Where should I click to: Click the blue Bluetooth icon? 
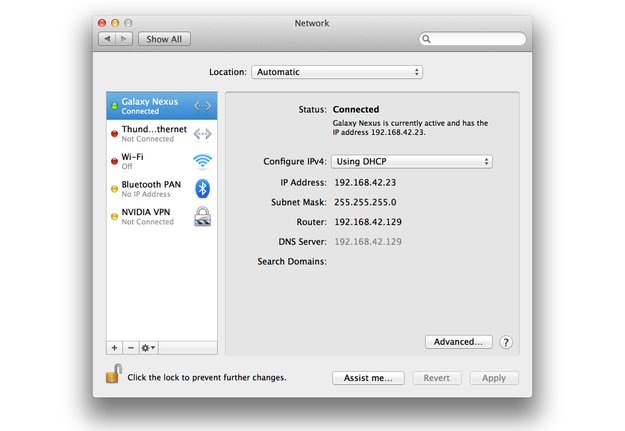(x=202, y=189)
